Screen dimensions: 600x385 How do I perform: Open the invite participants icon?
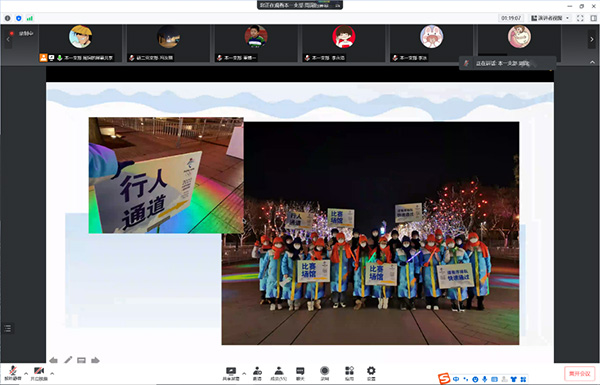click(x=257, y=373)
